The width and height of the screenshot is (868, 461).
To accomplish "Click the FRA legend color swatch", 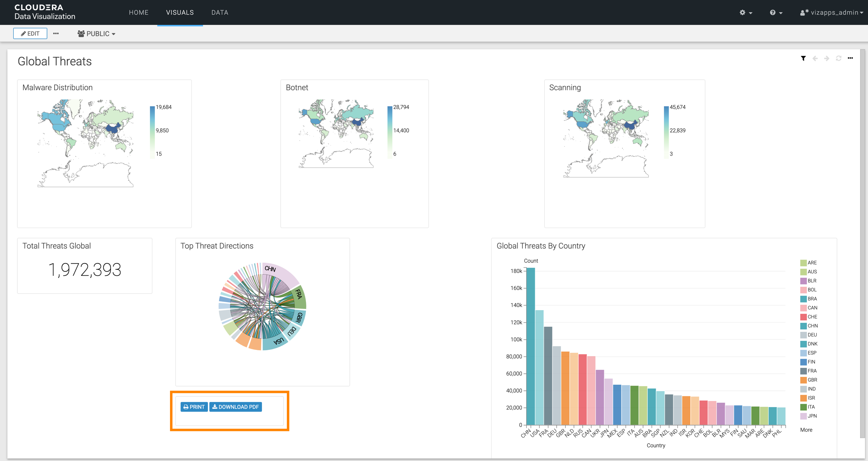I will click(803, 371).
